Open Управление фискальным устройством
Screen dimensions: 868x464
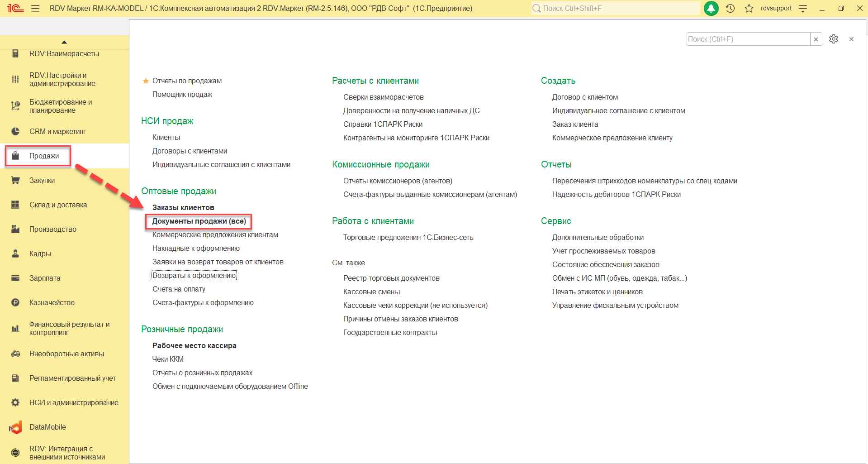tap(615, 305)
